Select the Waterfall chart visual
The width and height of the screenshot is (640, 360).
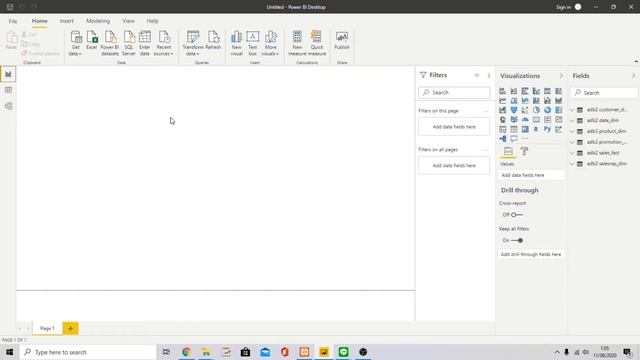click(502, 110)
